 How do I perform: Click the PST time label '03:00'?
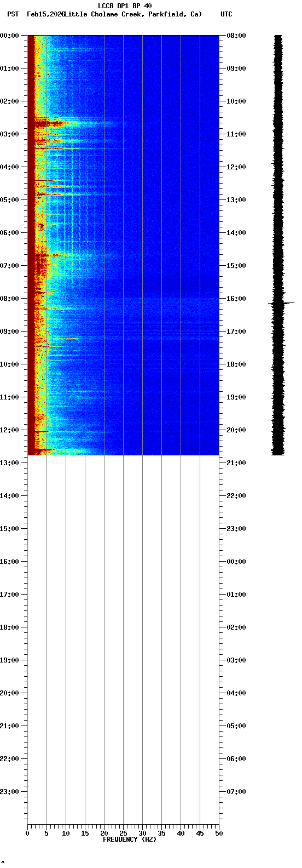click(x=9, y=134)
